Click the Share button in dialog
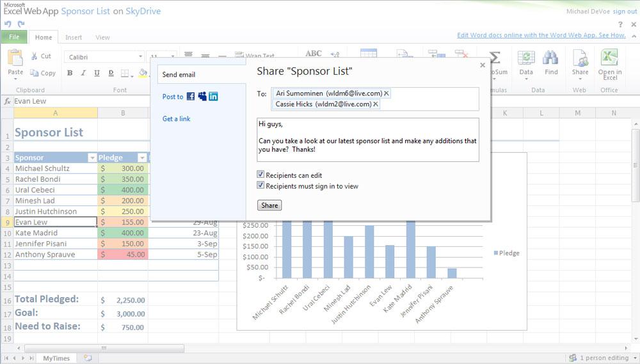 tap(269, 205)
